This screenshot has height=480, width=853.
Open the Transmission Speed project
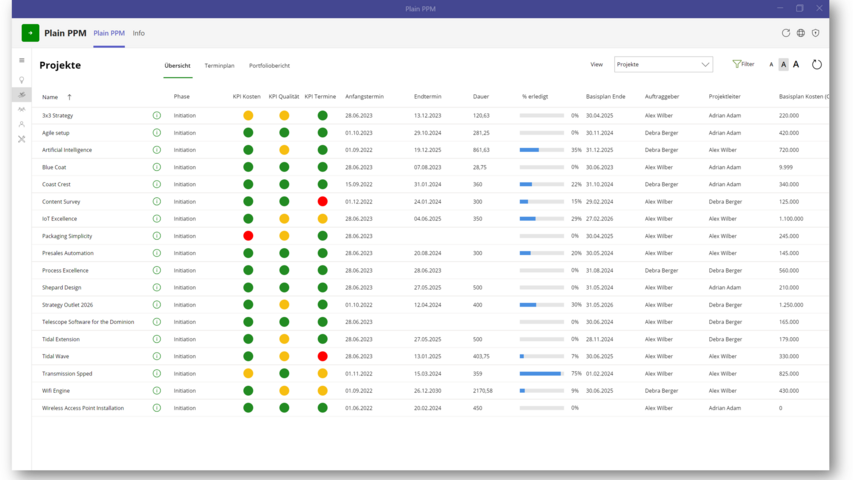point(67,373)
